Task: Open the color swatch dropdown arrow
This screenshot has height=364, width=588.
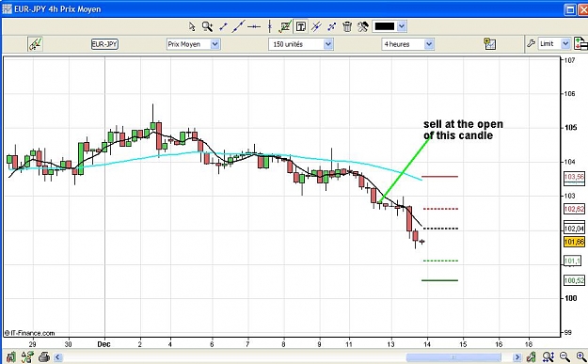Action: [402, 26]
